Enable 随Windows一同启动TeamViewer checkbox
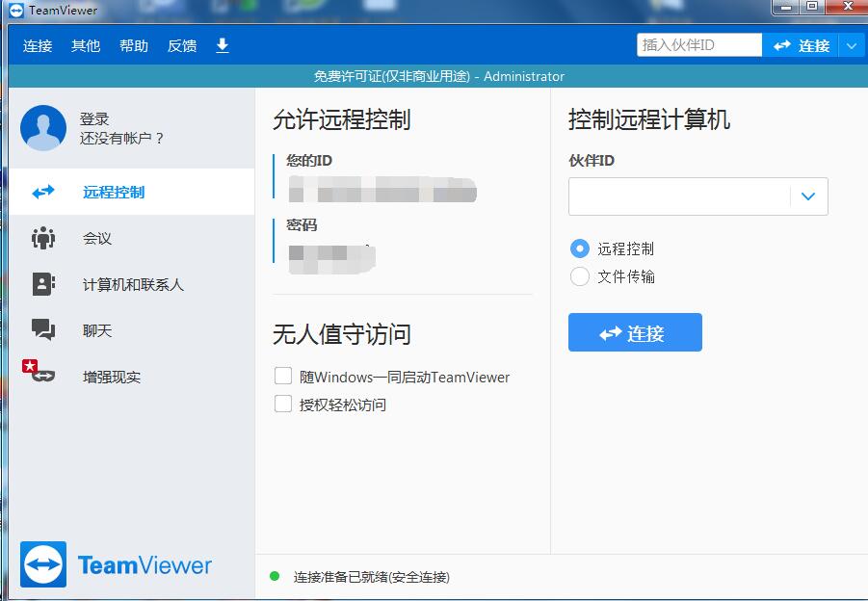Screen dimensions: 868x601 coord(283,377)
